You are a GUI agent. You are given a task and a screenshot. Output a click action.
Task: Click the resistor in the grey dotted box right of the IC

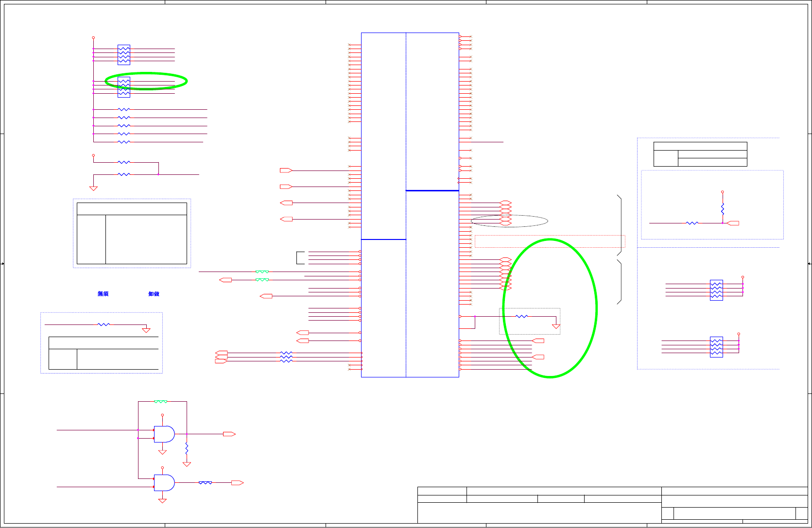click(x=521, y=316)
